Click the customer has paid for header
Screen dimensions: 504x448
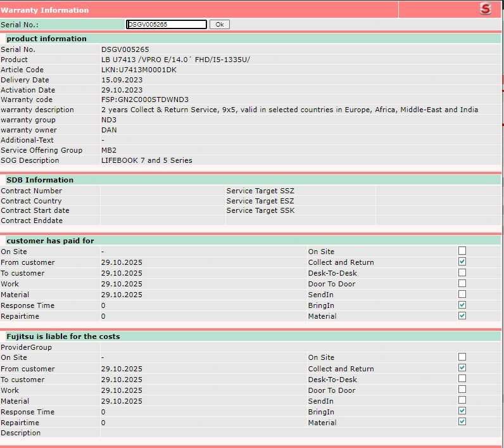tap(50, 241)
